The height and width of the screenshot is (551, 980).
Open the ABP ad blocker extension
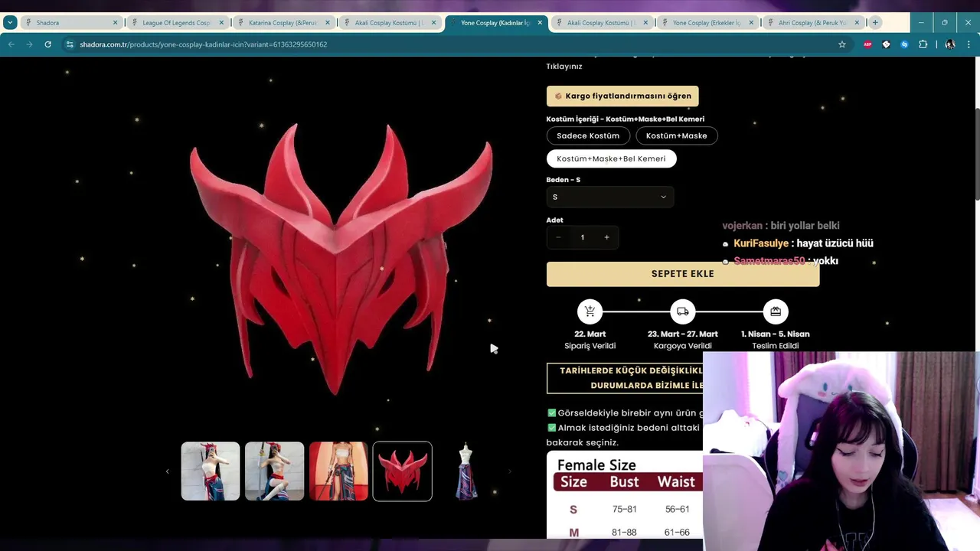pyautogui.click(x=867, y=44)
